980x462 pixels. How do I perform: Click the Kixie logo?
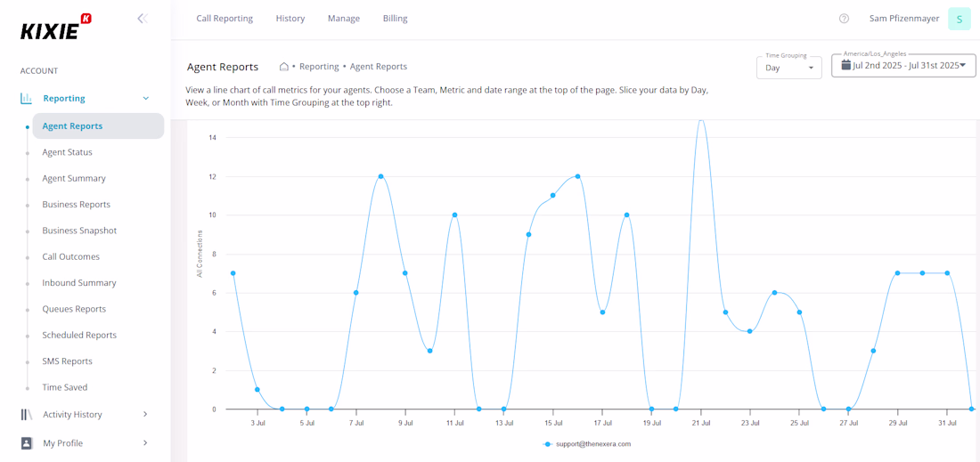tap(56, 28)
